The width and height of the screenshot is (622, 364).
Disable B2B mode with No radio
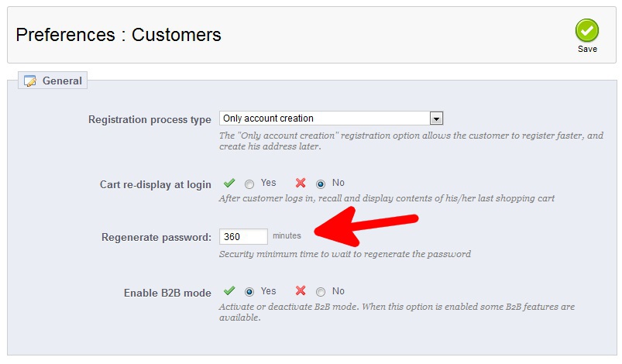(321, 293)
